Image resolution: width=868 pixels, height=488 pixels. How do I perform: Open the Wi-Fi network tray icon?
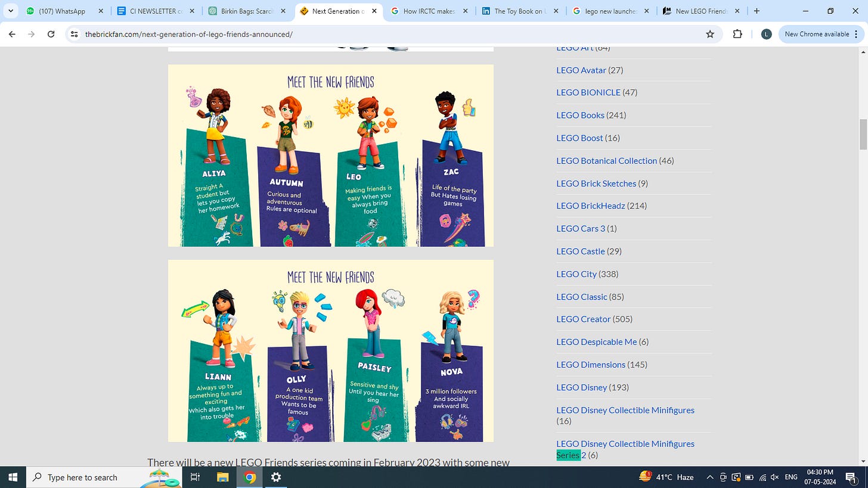pos(762,477)
